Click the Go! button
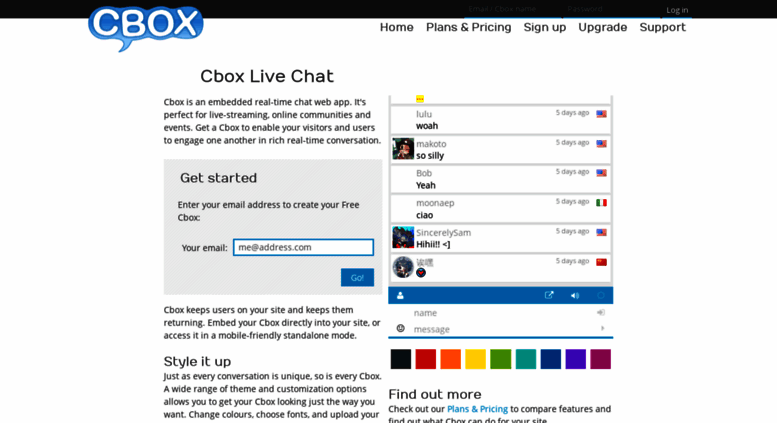777x423 pixels. click(357, 277)
